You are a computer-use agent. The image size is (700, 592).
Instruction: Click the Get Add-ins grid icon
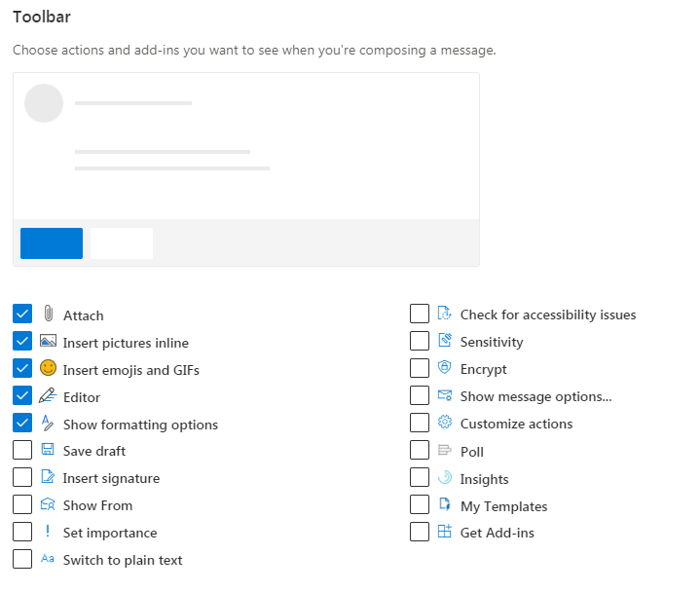445,532
